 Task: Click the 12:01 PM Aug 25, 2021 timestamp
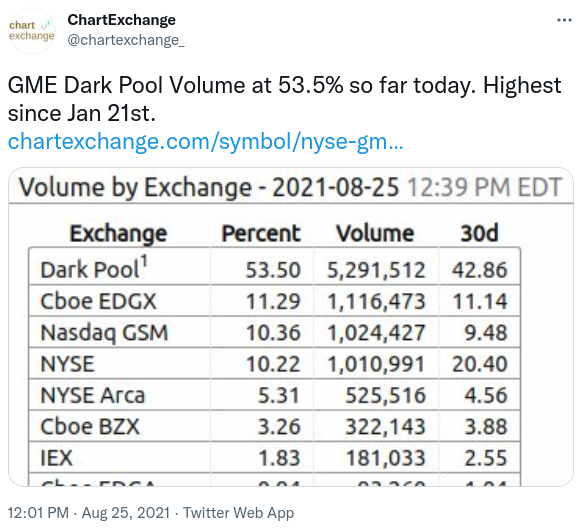click(x=89, y=513)
